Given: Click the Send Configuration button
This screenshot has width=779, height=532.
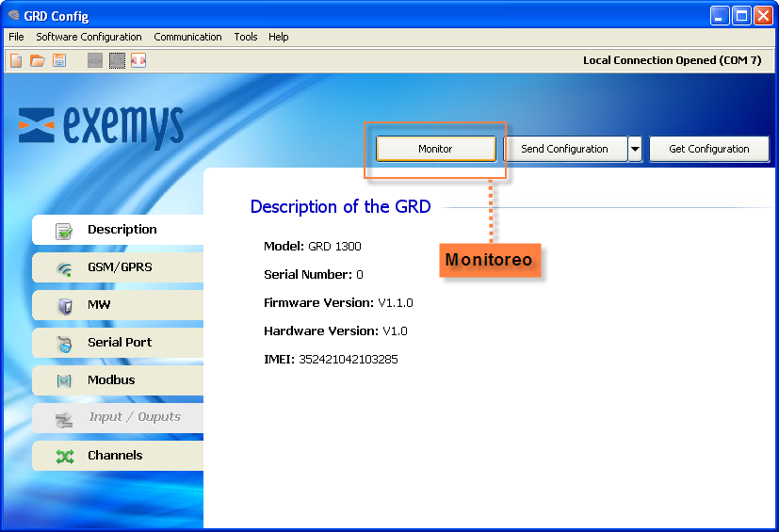Looking at the screenshot, I should coord(564,149).
